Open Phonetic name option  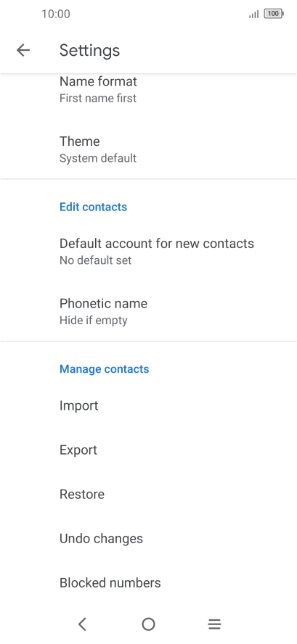pos(148,311)
